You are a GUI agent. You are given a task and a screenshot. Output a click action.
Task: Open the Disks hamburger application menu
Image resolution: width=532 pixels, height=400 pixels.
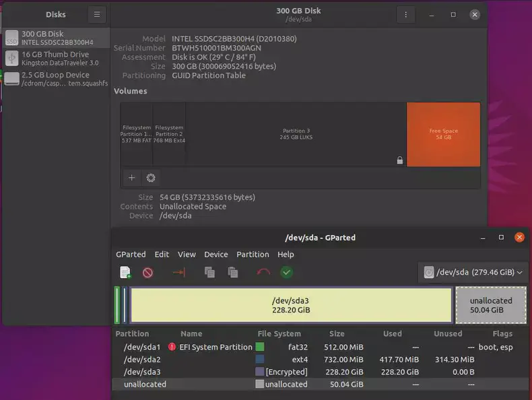(x=97, y=14)
